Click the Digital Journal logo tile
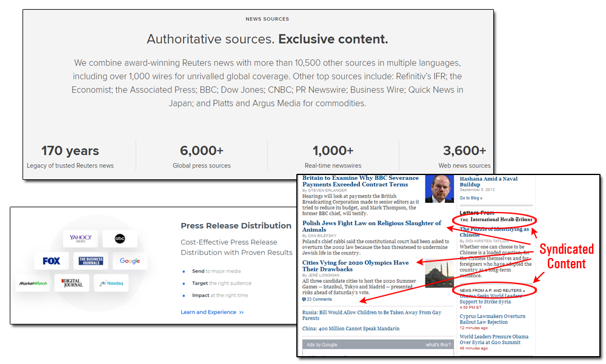The image size is (606, 364). 72,283
